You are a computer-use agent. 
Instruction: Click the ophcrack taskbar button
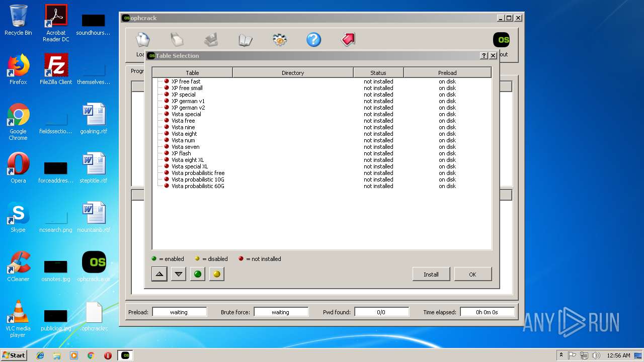[125, 355]
